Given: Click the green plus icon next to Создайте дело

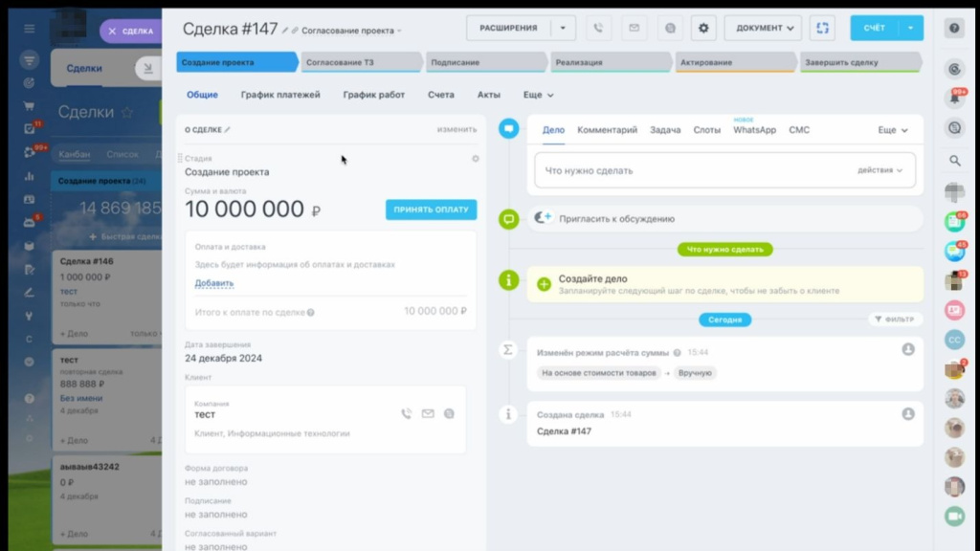Looking at the screenshot, I should point(544,284).
